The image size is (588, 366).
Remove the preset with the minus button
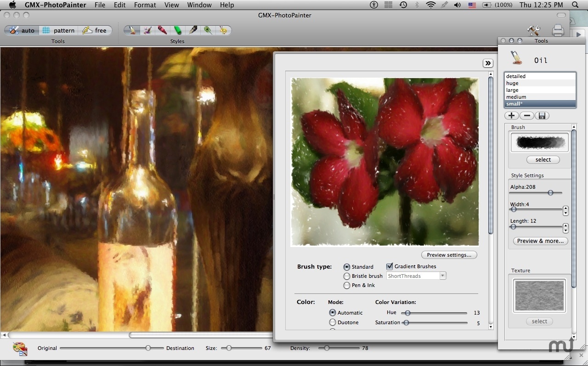[526, 116]
